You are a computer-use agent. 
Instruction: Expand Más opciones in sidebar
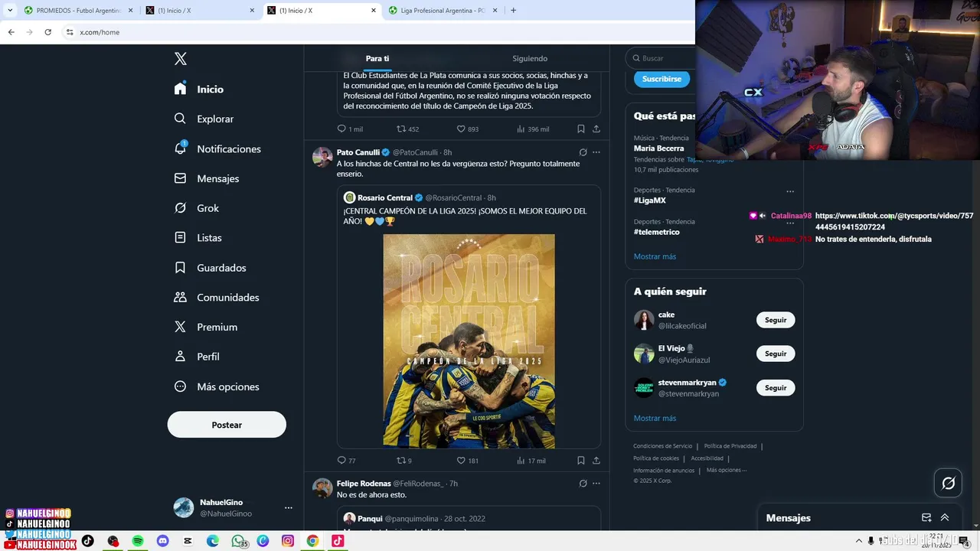217,386
